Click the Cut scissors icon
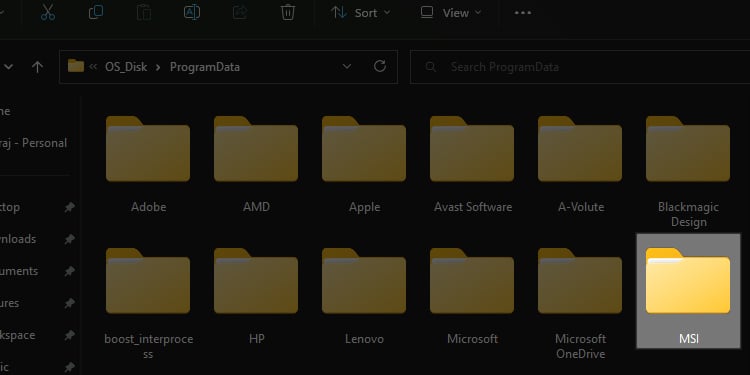Screen dimensions: 750x375 tap(48, 12)
